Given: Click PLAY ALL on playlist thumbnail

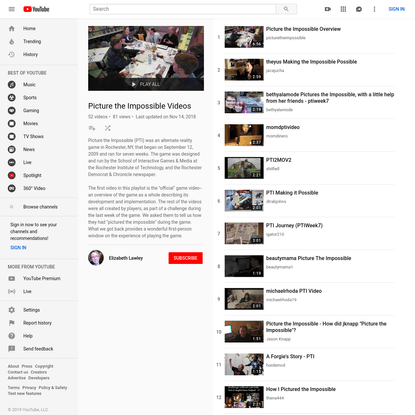Looking at the screenshot, I should 146,84.
